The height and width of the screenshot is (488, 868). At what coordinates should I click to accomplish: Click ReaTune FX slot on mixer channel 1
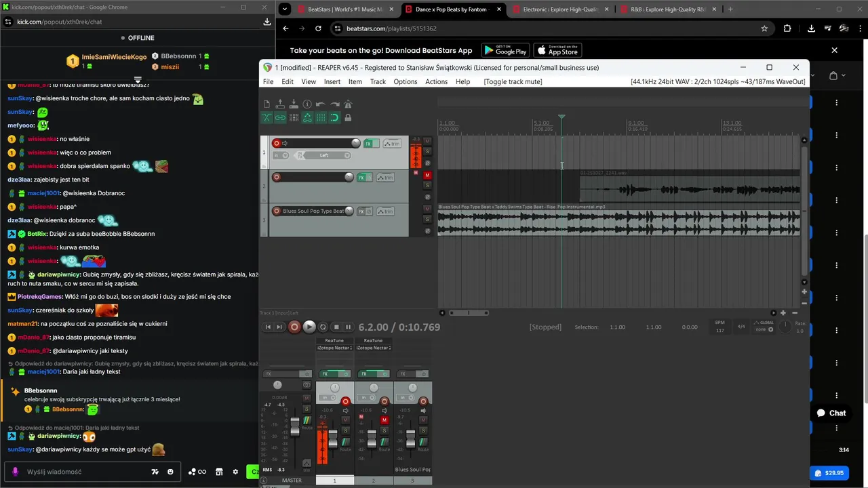click(x=334, y=340)
